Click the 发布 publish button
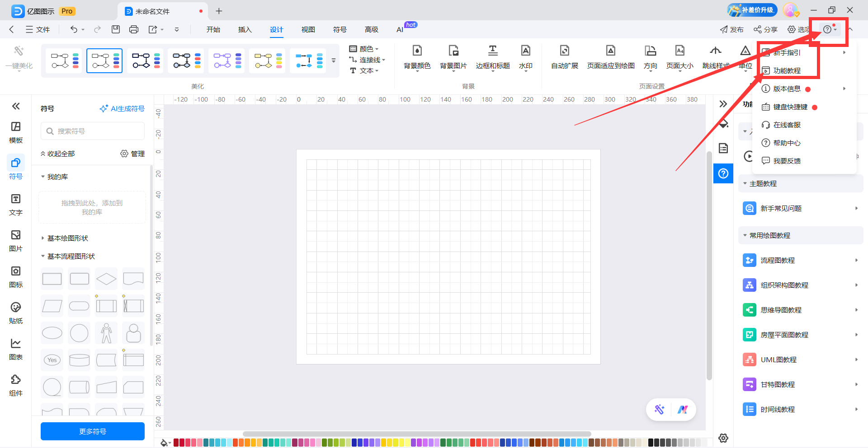Screen dimensions: 868x448 coord(731,29)
